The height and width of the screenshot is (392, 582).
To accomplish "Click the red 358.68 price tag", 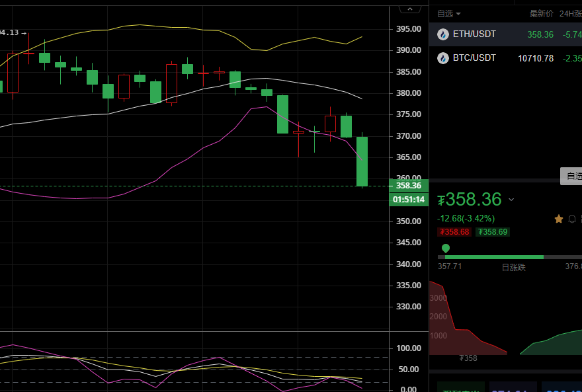I will 454,232.
